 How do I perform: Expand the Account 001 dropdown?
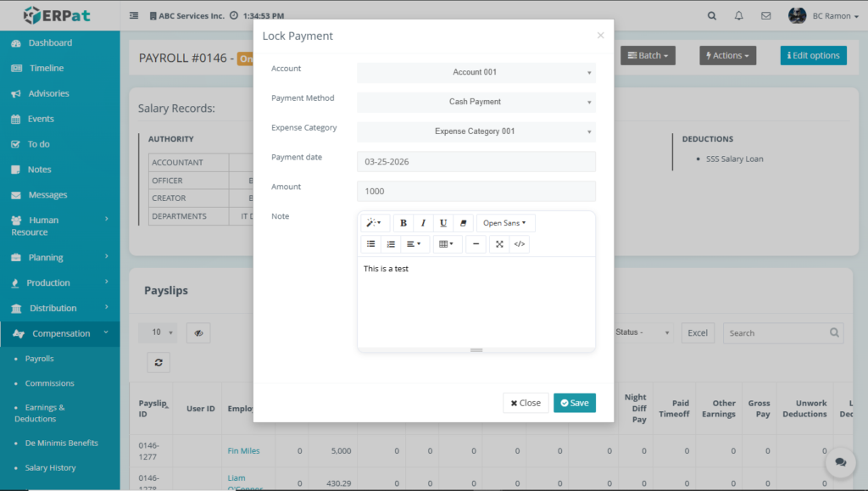pos(476,73)
